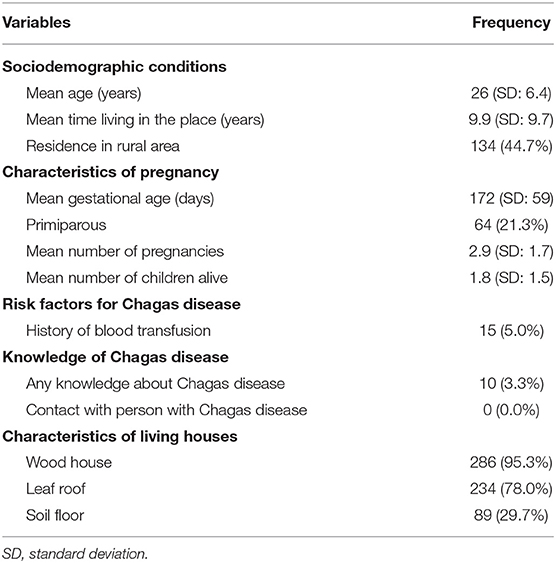Select the 234 (78.0%) Leaf roof value
The width and height of the screenshot is (556, 563).
[511, 489]
